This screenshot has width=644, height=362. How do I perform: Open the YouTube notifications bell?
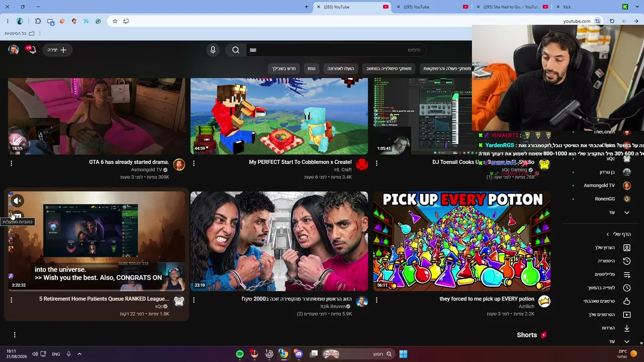coord(32,50)
